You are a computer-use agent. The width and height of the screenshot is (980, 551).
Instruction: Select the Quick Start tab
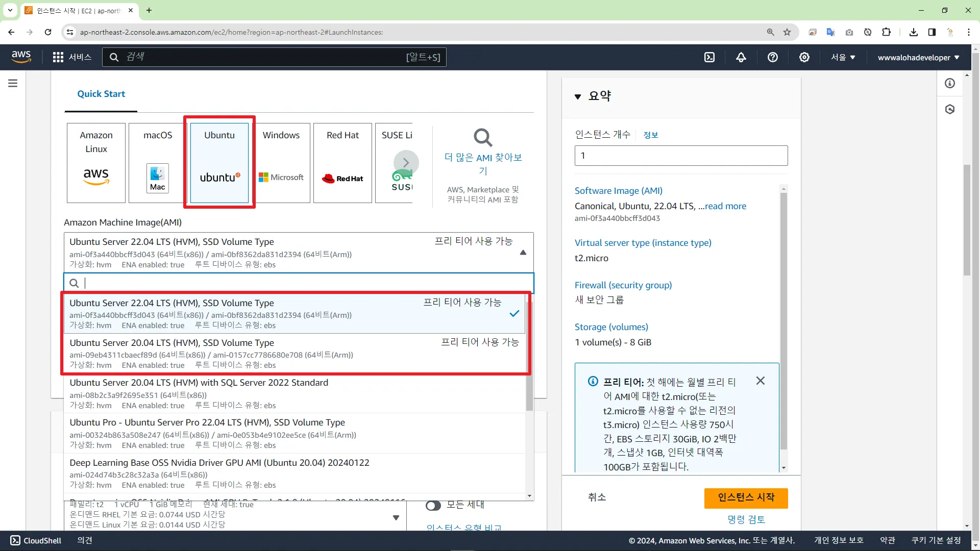[x=101, y=94]
